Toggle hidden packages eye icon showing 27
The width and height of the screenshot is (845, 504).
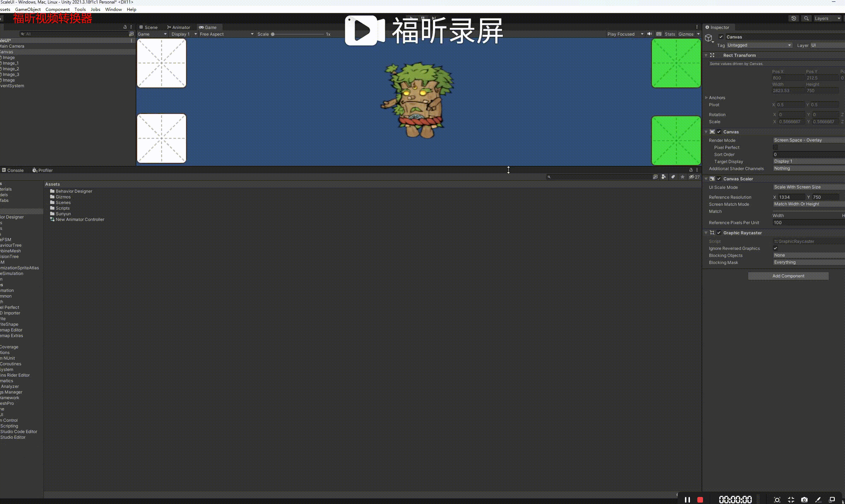[x=694, y=177]
